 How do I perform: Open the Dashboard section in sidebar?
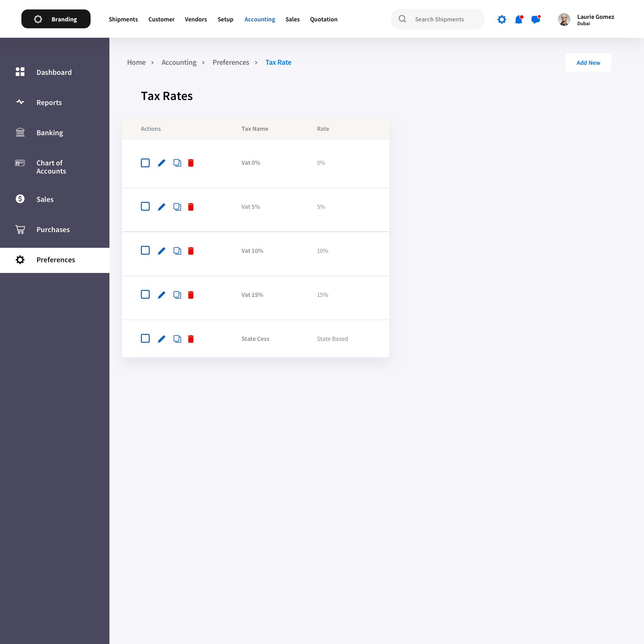(x=54, y=72)
